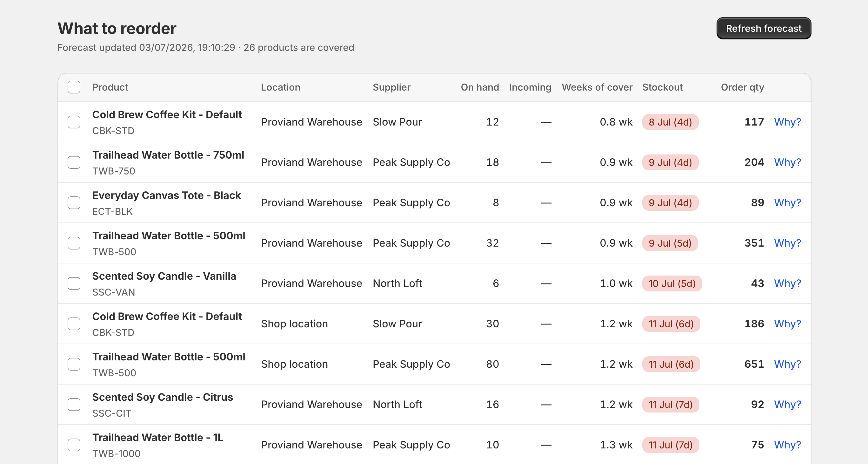The width and height of the screenshot is (868, 464).
Task: Click the SKU ECT-BLK
Action: [x=112, y=211]
